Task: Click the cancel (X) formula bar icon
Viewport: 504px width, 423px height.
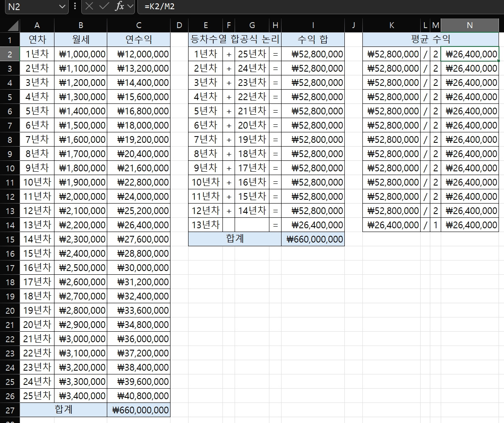Action: click(89, 7)
